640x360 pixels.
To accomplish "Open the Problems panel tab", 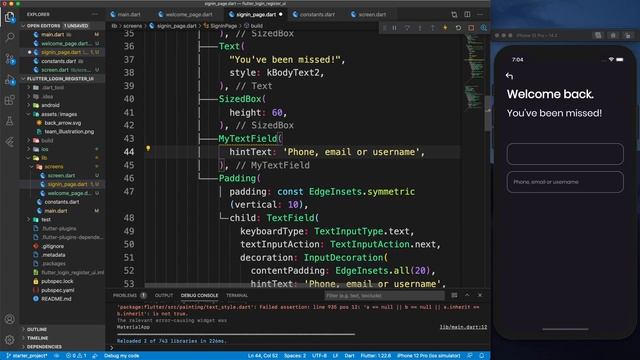I will (125, 295).
